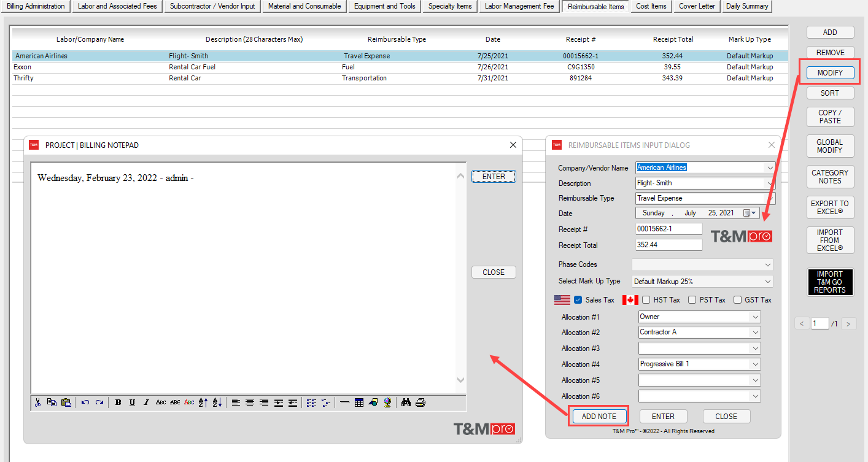
Task: Click the notepad scroll down arrow
Action: point(461,380)
